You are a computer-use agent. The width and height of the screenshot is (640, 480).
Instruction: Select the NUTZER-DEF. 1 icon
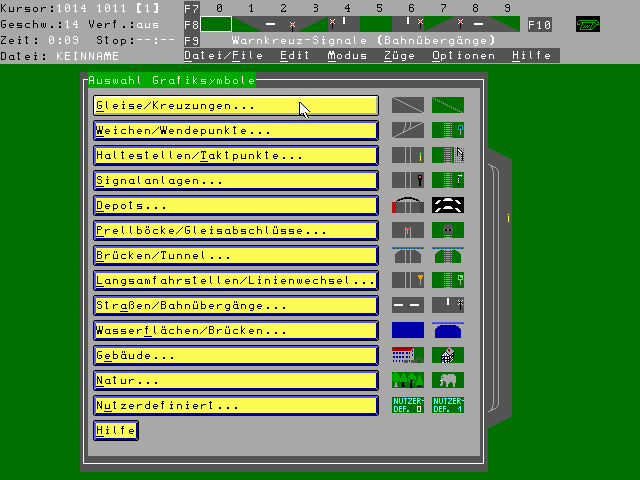click(x=448, y=405)
